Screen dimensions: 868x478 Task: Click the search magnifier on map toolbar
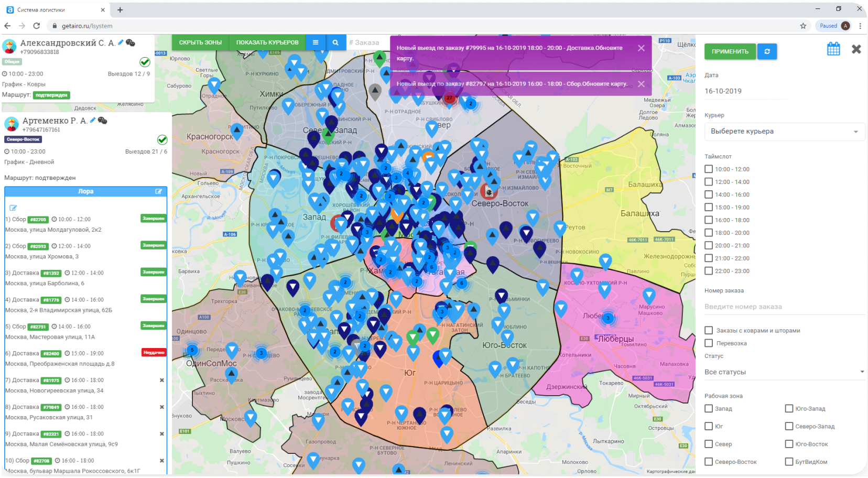pos(335,42)
